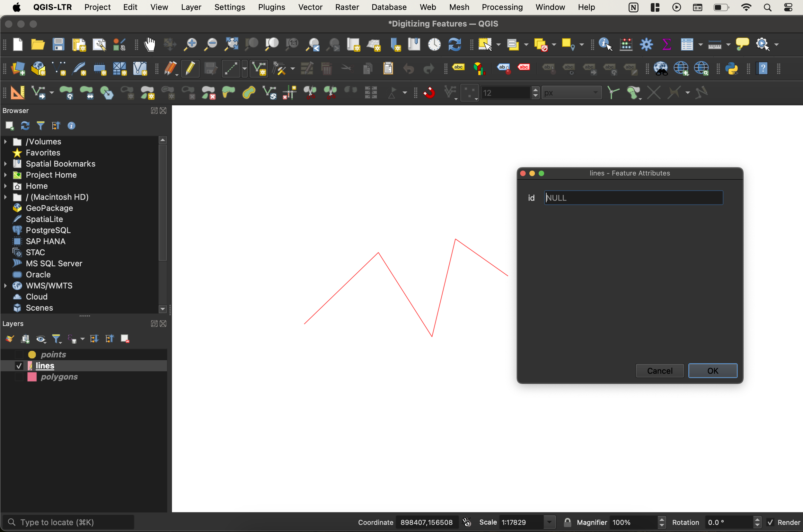The height and width of the screenshot is (532, 803).
Task: Toggle the Render checkbox in status bar
Action: point(771,522)
